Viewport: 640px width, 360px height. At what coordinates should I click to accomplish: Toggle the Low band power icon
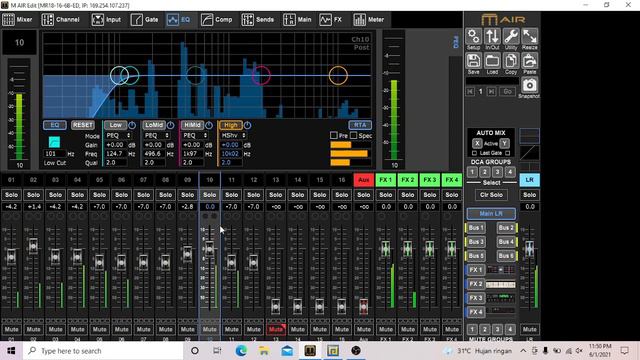132,125
